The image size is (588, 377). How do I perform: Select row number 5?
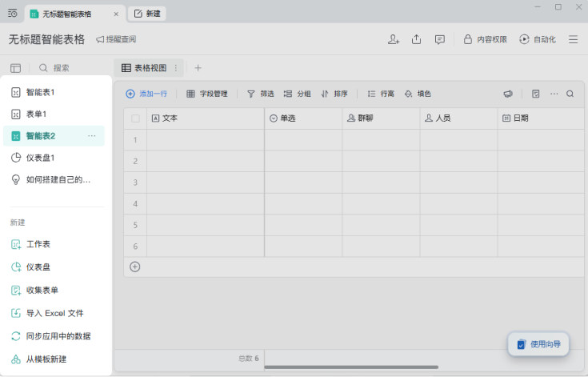135,225
